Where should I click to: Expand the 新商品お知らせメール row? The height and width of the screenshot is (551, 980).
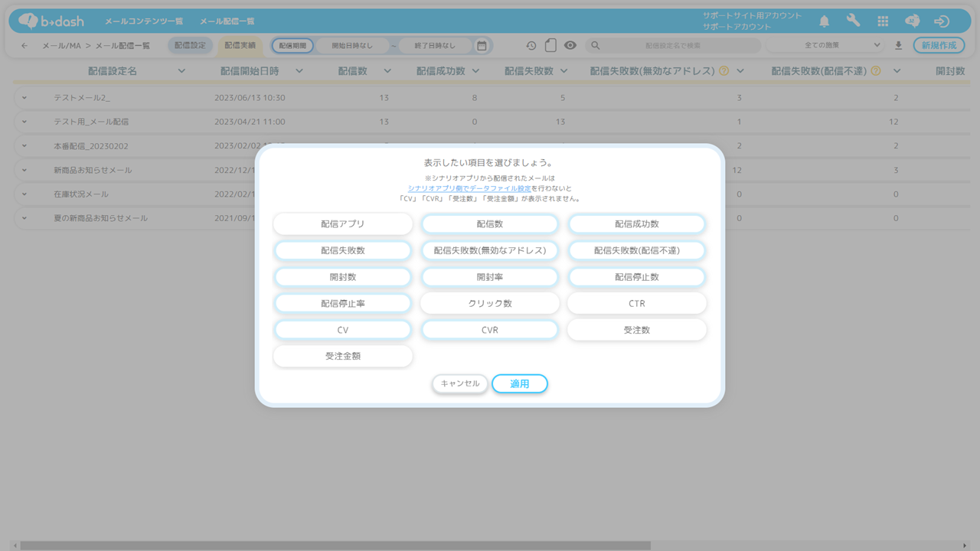click(24, 170)
